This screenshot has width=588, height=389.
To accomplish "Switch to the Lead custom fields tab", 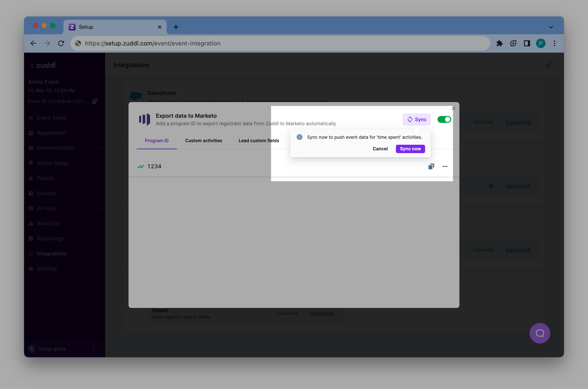I will click(x=259, y=141).
